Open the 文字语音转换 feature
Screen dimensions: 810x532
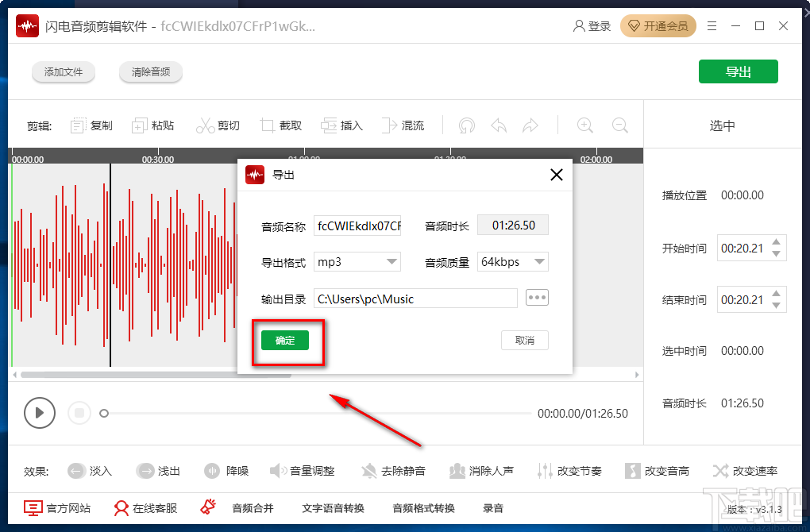pyautogui.click(x=332, y=508)
